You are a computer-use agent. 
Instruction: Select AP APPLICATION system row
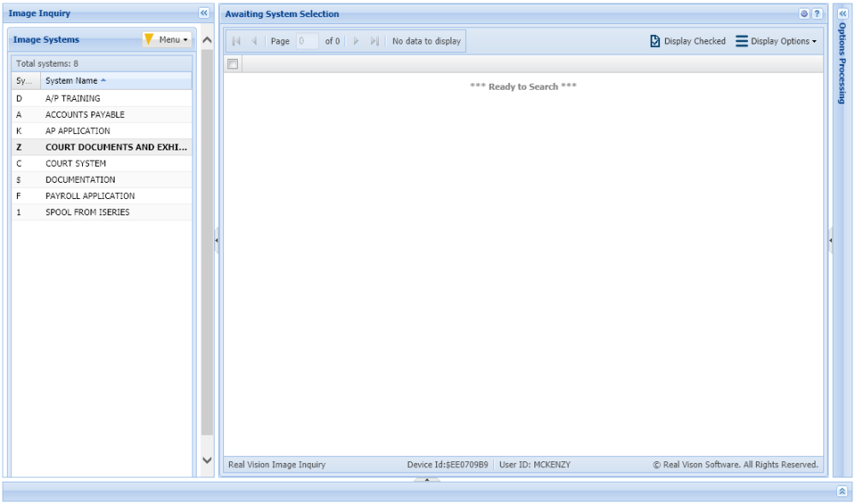point(102,131)
